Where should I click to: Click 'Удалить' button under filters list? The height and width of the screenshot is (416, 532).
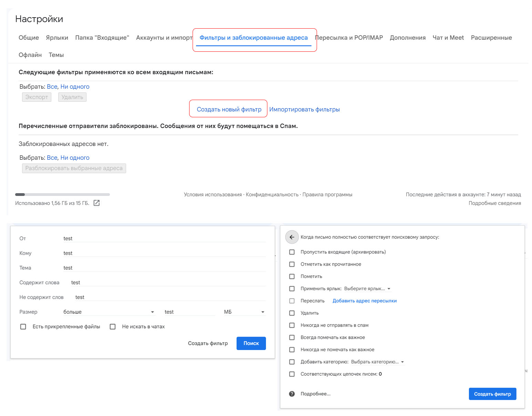[x=72, y=97]
